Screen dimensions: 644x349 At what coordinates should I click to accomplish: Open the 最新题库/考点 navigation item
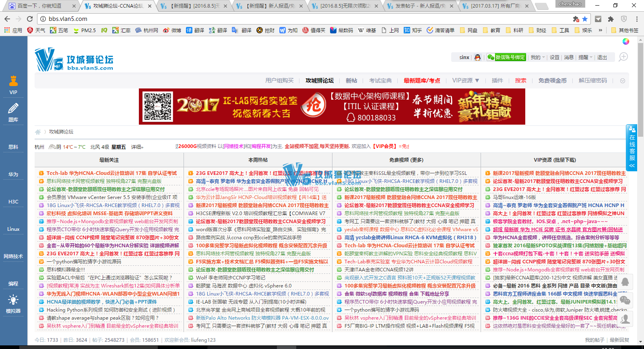(x=422, y=80)
